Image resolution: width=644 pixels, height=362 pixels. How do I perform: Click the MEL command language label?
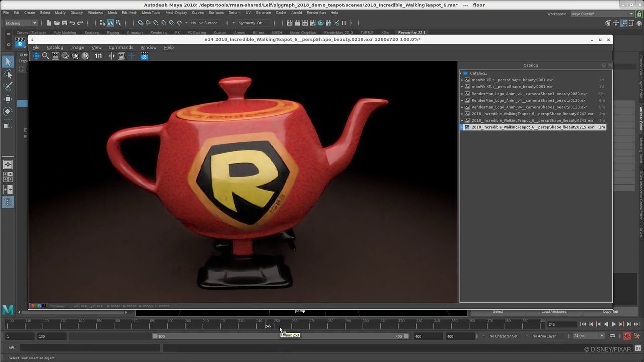(12, 348)
